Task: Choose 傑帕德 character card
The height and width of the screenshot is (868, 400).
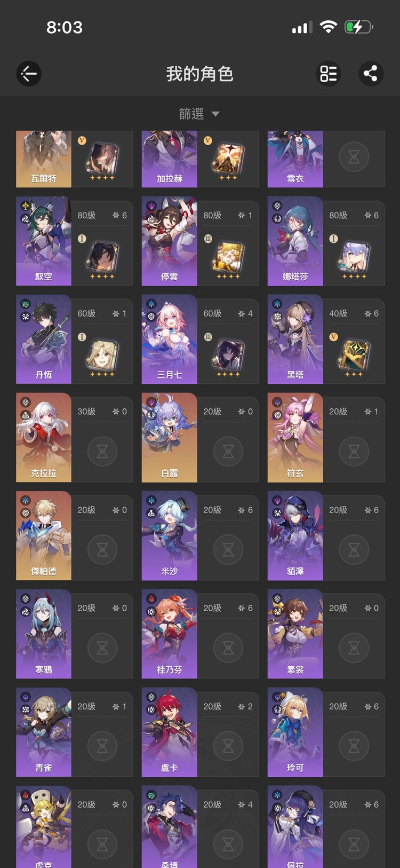Action: (x=74, y=535)
